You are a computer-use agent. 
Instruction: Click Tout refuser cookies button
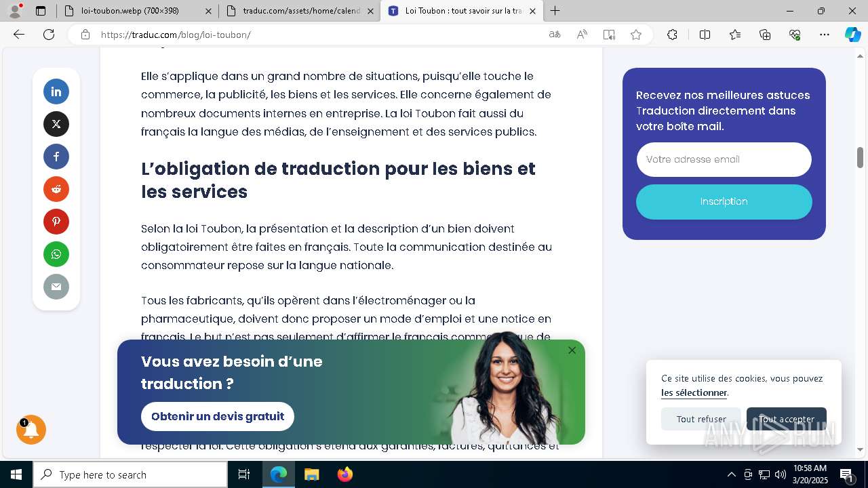[701, 419]
